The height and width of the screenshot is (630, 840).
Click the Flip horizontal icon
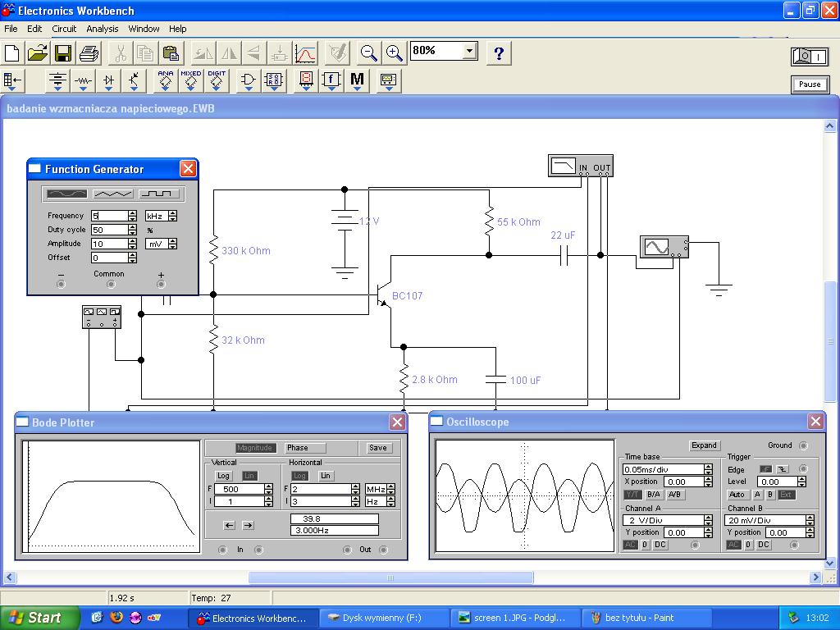click(230, 53)
